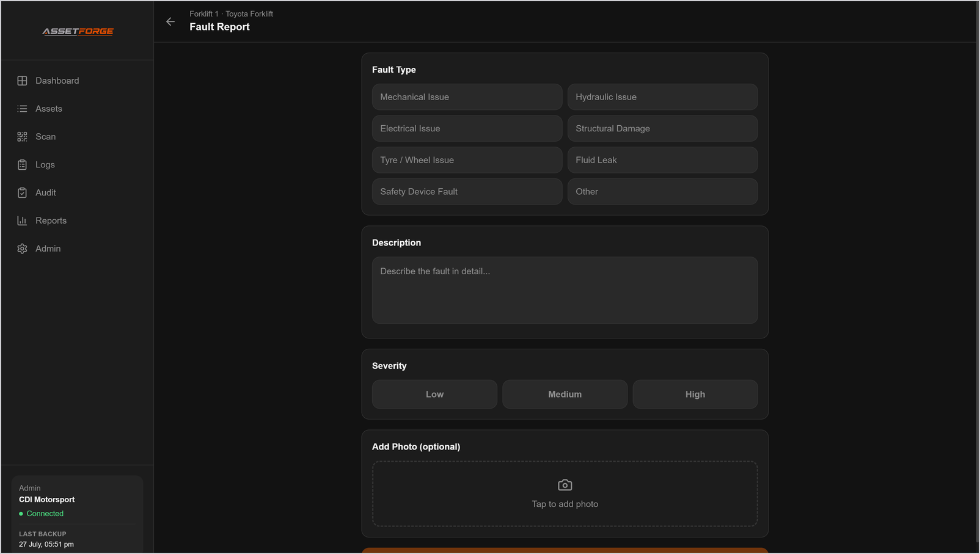Image resolution: width=980 pixels, height=554 pixels.
Task: Select Tyre / Wheel Issue fault type
Action: (x=467, y=160)
